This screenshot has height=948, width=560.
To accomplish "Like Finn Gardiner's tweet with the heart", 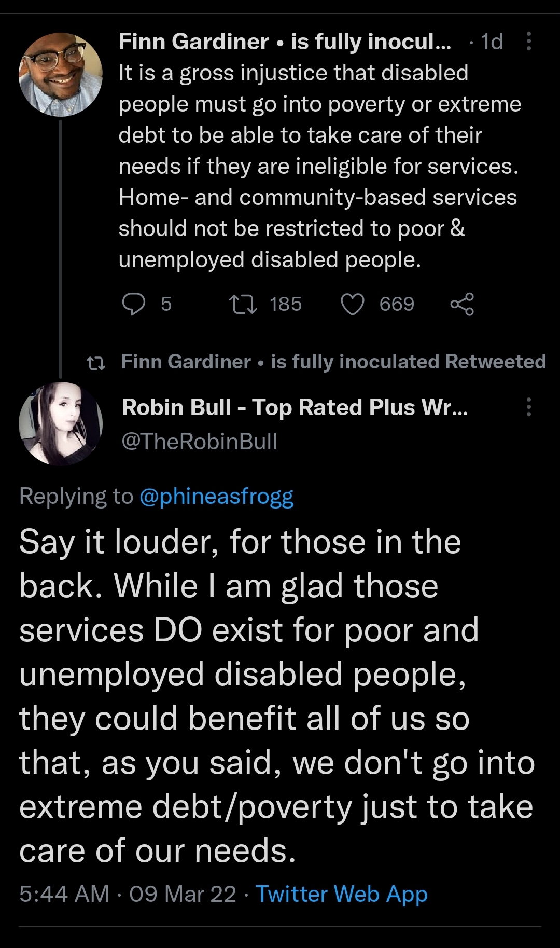I will pos(353,304).
